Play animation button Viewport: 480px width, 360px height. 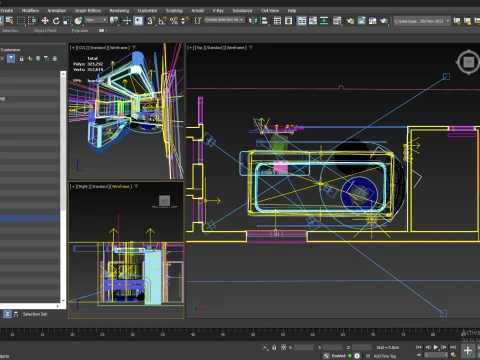click(436, 347)
